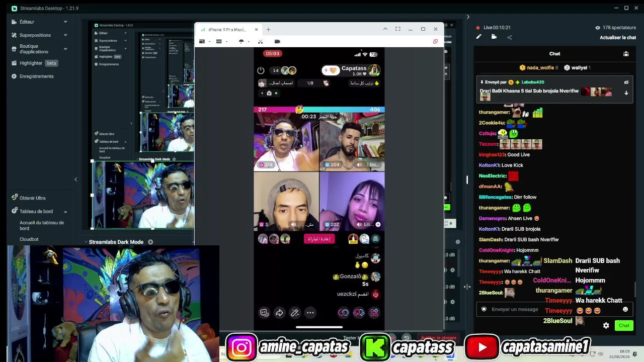Tap the pink replay match button
The width and height of the screenshot is (644, 362).
click(x=319, y=239)
